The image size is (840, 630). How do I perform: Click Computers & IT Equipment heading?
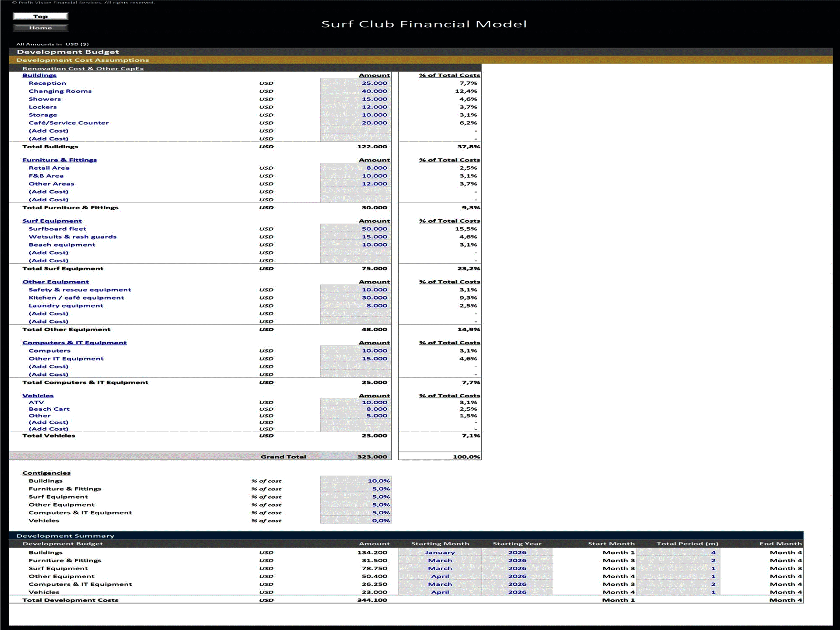74,343
